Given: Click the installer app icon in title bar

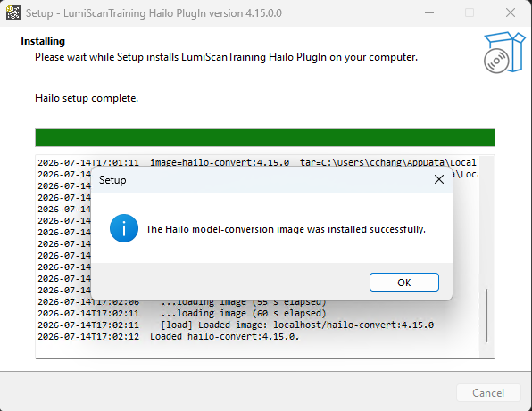Looking at the screenshot, I should 13,12.
